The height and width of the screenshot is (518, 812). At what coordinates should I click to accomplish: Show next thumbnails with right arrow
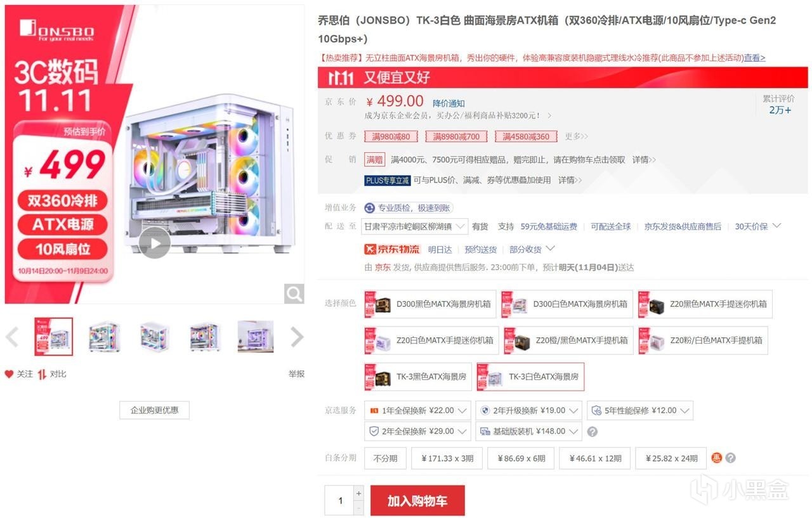coord(297,337)
